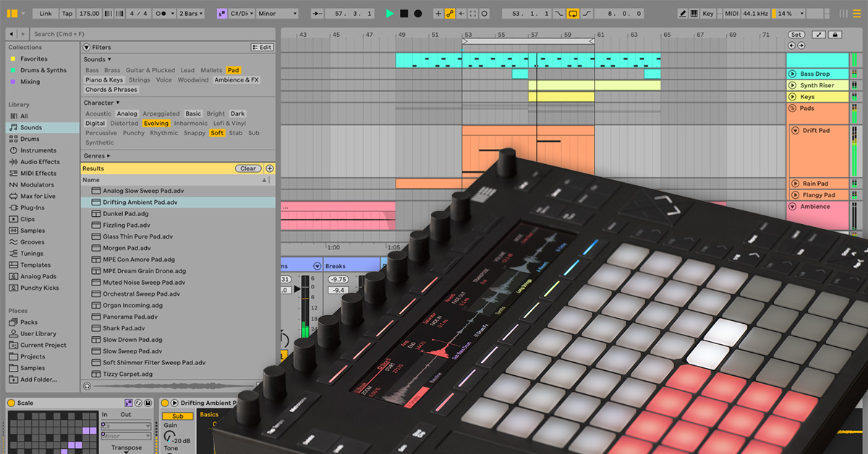Click the Link button

(x=46, y=13)
